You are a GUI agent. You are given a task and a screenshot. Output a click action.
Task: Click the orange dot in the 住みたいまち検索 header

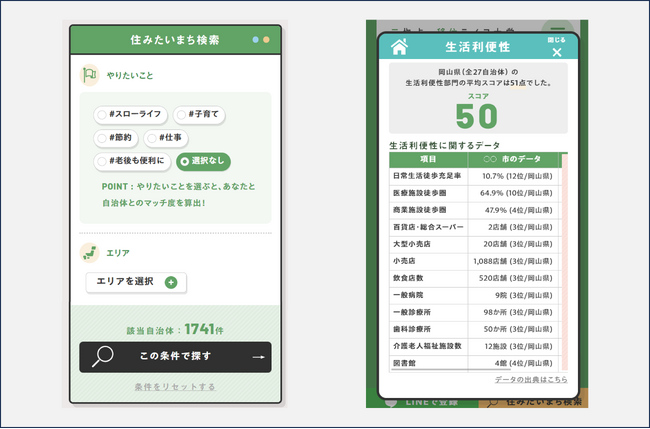click(x=266, y=40)
